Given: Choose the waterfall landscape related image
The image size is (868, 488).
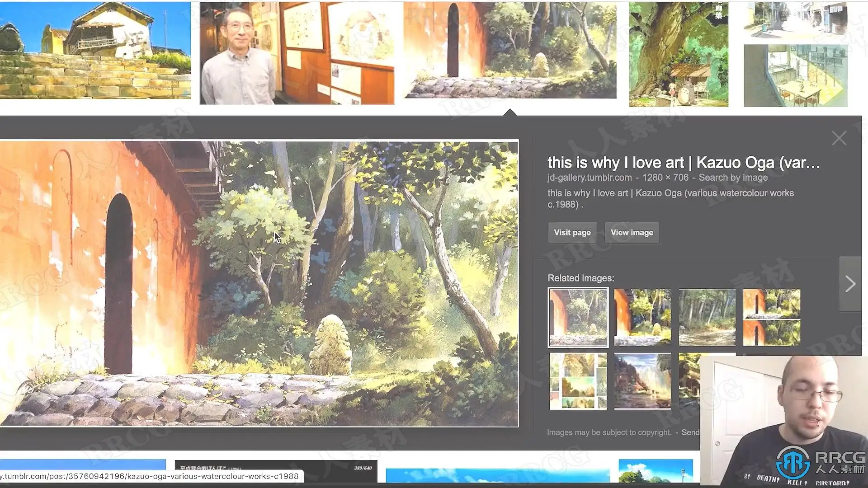Looking at the screenshot, I should pos(642,381).
